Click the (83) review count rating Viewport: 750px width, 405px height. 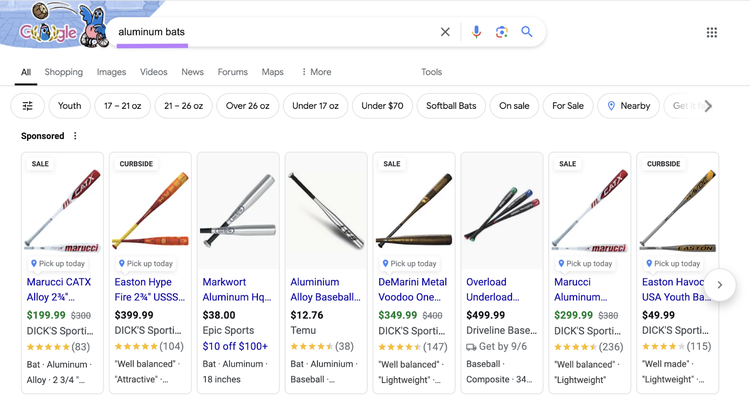click(81, 347)
